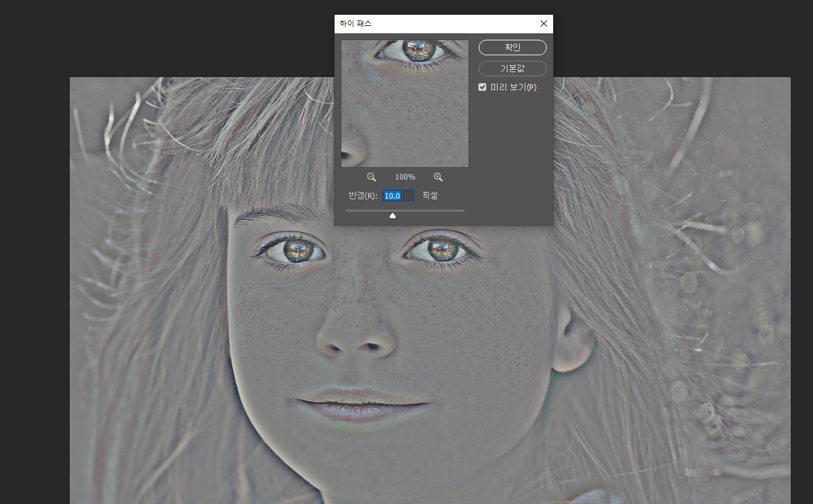The image size is (813, 504).
Task: Click the filter preview thumbnail in dialog
Action: 405,104
